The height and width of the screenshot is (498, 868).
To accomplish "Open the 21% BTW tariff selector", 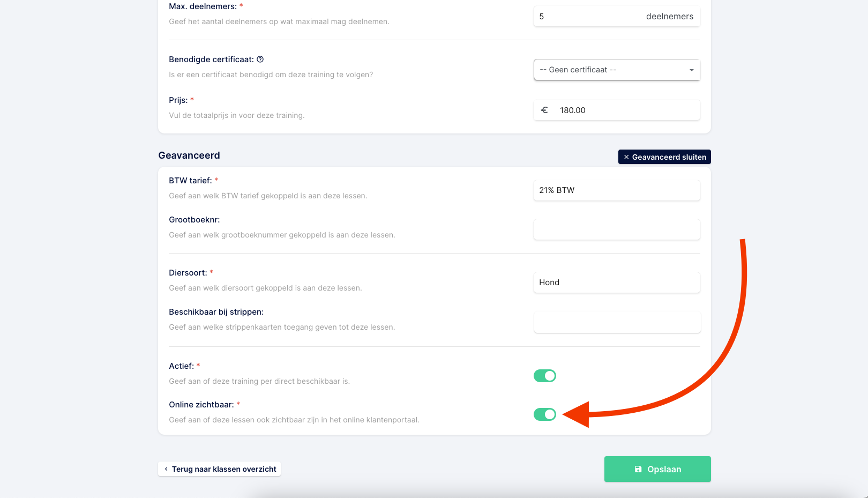I will coord(617,190).
